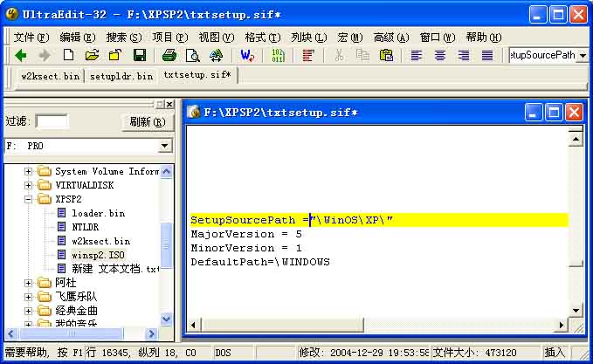Click the Print toolbar icon

[169, 56]
